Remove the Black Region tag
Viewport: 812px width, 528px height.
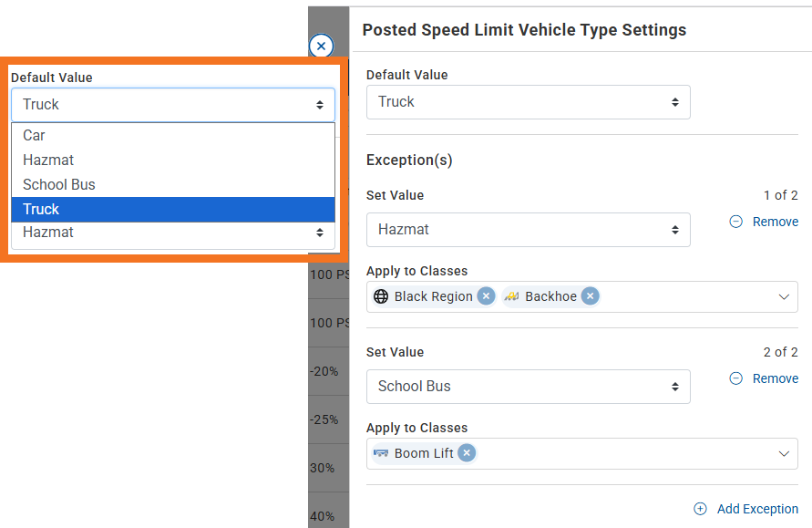point(486,296)
